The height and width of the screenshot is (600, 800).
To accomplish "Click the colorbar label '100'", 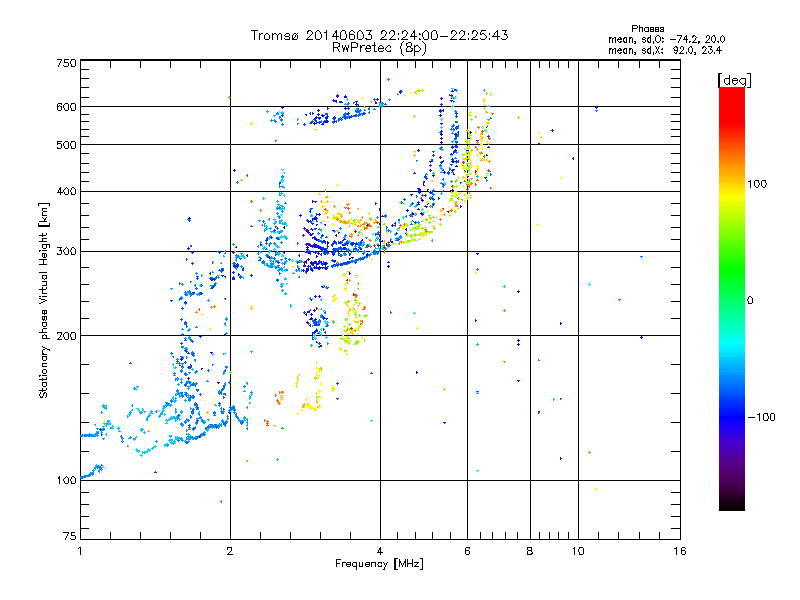I will 757,184.
